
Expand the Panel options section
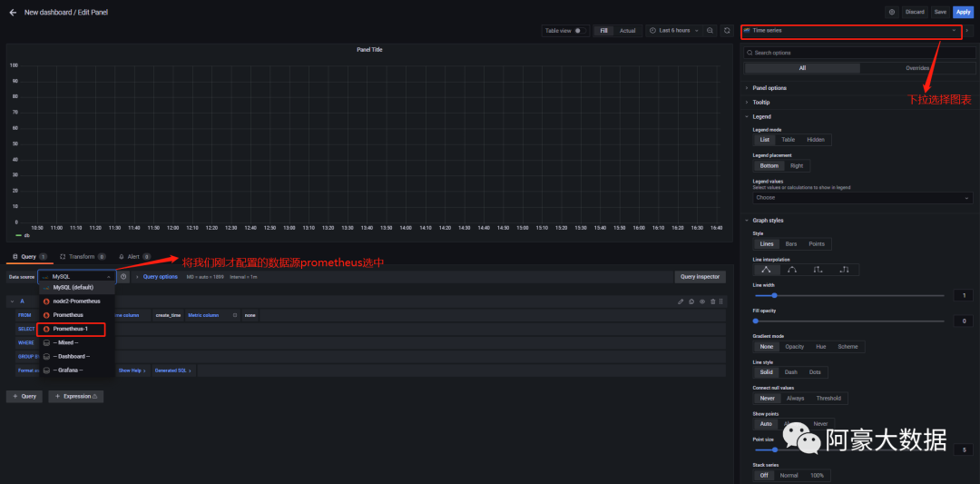(x=769, y=88)
